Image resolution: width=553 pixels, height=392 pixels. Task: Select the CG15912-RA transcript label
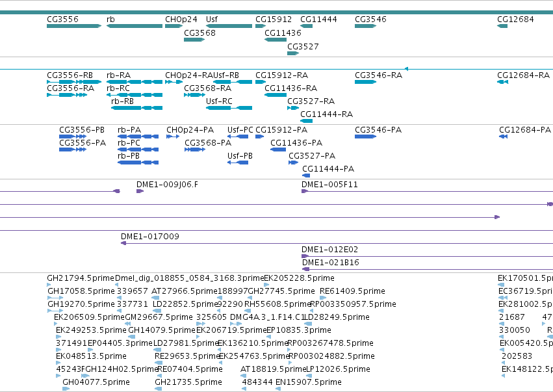pyautogui.click(x=281, y=75)
